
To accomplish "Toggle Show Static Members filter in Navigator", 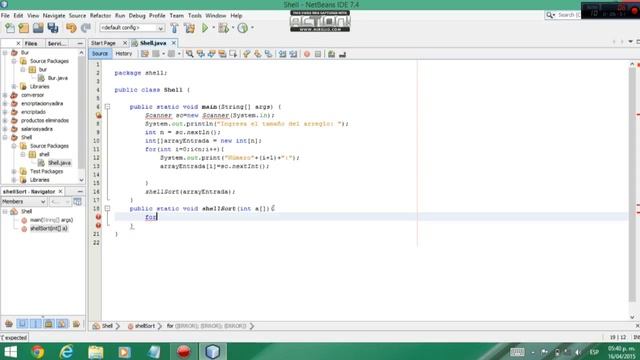I will [x=36, y=324].
